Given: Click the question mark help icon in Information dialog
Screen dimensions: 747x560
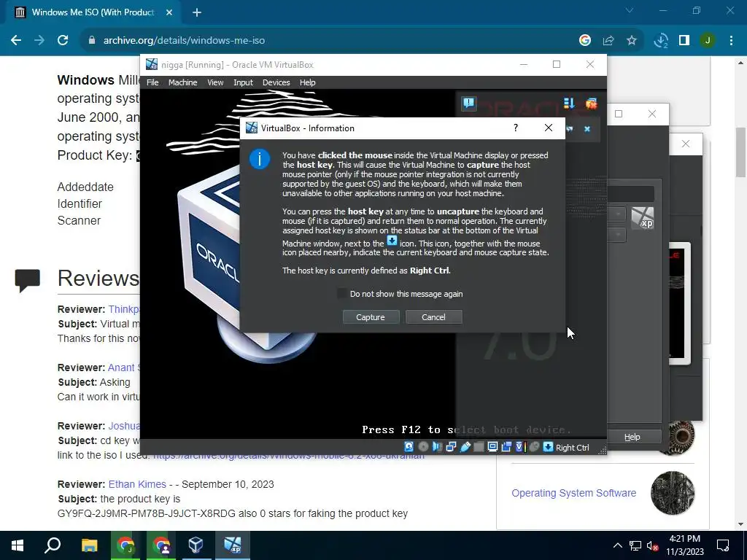Looking at the screenshot, I should pyautogui.click(x=516, y=128).
